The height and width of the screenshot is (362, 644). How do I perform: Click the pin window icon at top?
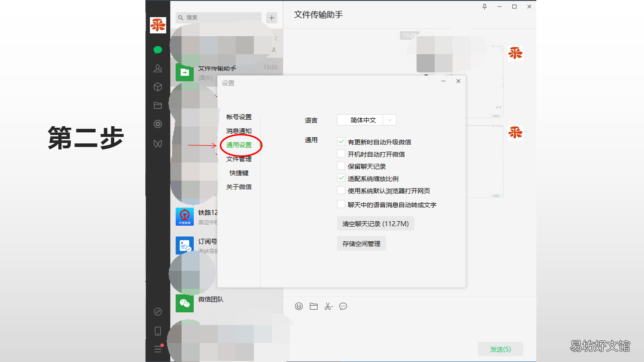(x=485, y=7)
